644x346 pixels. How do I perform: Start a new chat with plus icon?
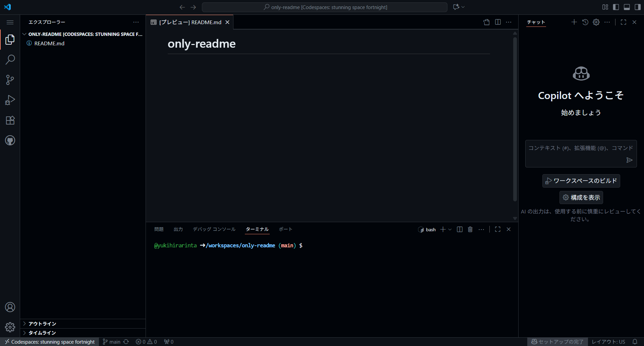574,22
